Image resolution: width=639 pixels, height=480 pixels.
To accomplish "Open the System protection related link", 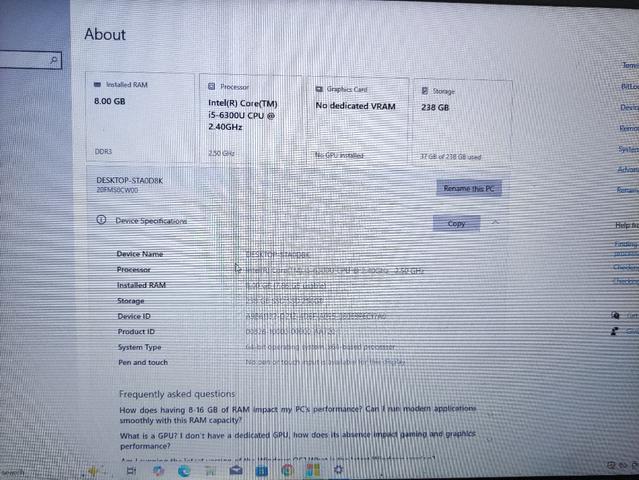I will point(628,149).
